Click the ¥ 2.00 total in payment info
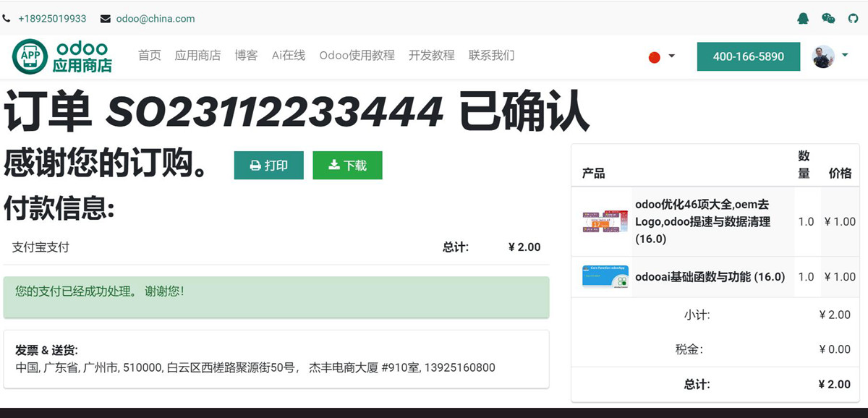The image size is (868, 418). (x=524, y=247)
